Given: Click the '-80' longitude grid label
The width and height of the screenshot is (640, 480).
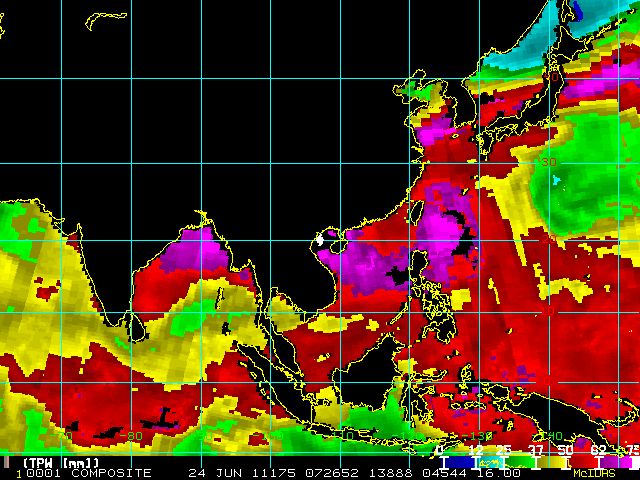Looking at the screenshot, I should click(131, 436).
